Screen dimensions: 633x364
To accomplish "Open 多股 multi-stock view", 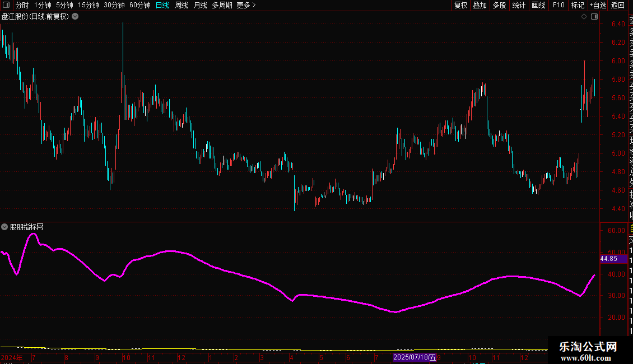I will [499, 5].
